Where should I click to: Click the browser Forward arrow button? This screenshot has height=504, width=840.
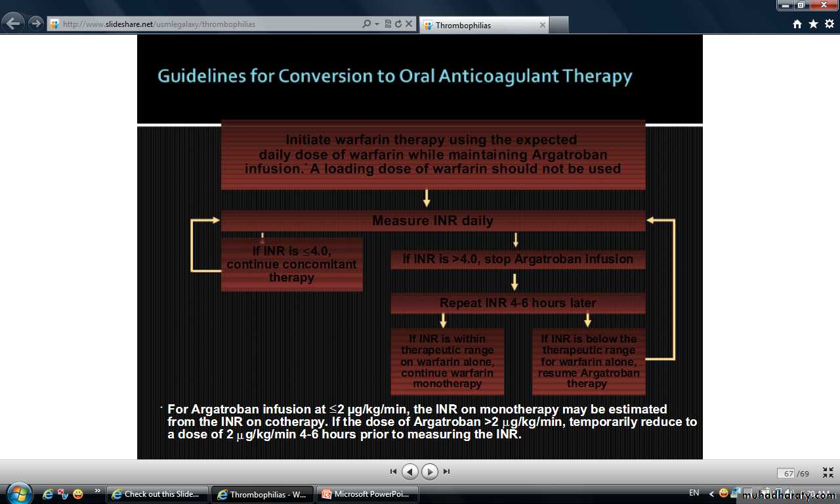(x=35, y=24)
